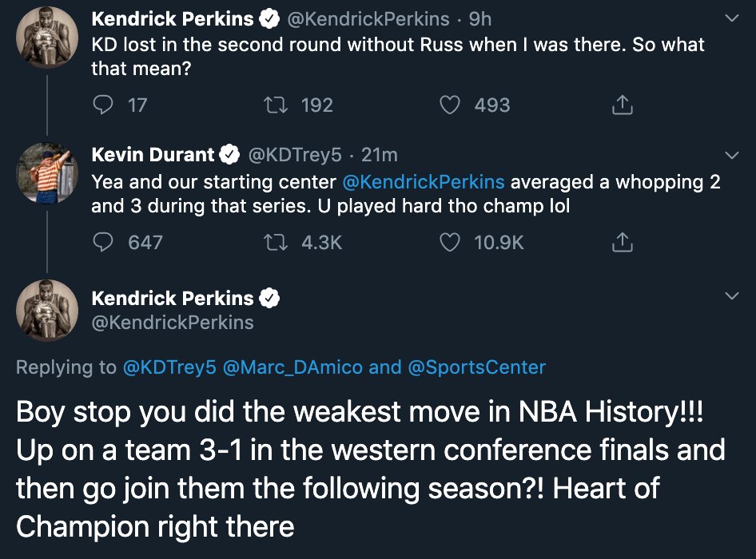
Task: View Kendrick Perkins' avatar on the top tweet
Action: (x=46, y=35)
